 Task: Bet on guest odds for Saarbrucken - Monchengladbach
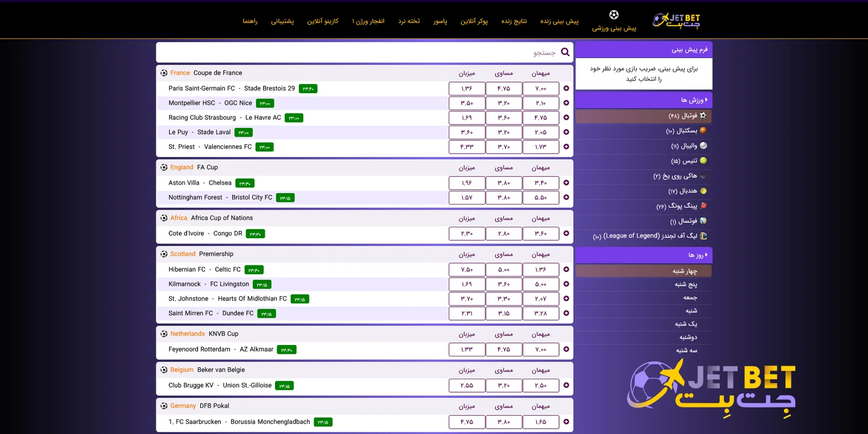coord(541,422)
